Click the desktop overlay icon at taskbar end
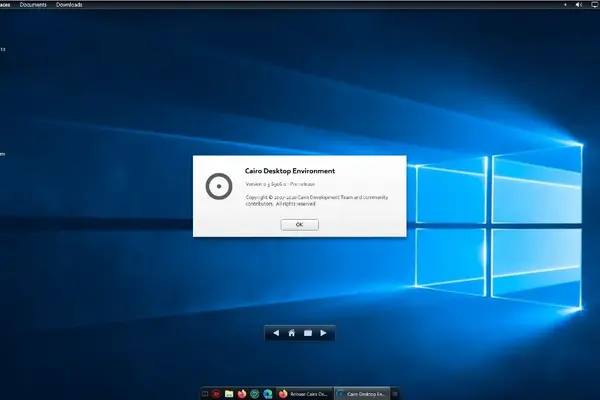 point(395,394)
